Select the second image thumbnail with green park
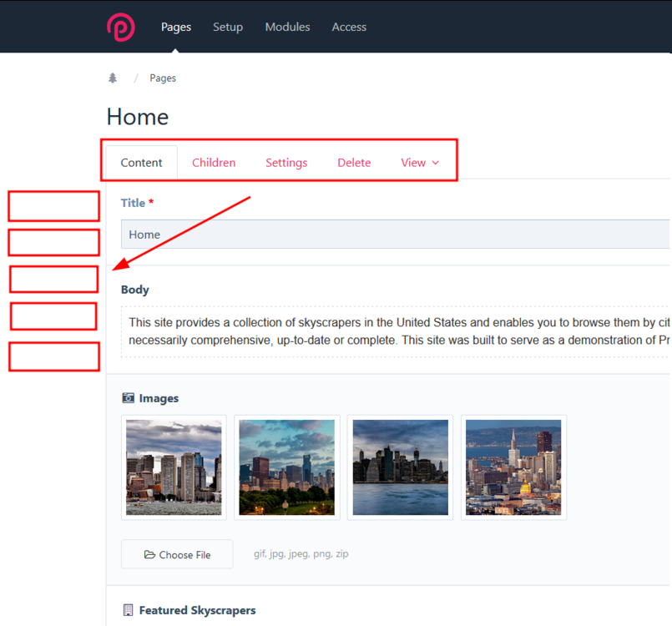This screenshot has width=672, height=626. [286, 467]
